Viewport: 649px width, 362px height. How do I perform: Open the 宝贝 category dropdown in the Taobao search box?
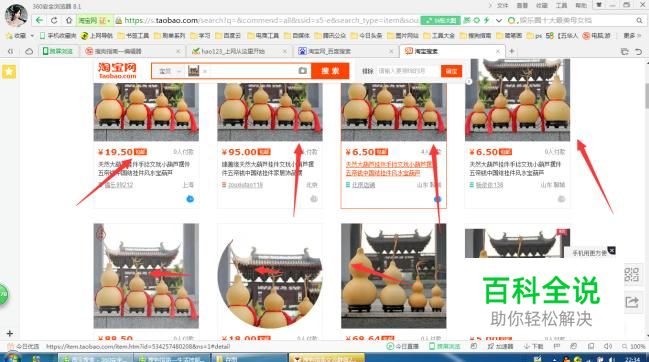click(x=170, y=71)
